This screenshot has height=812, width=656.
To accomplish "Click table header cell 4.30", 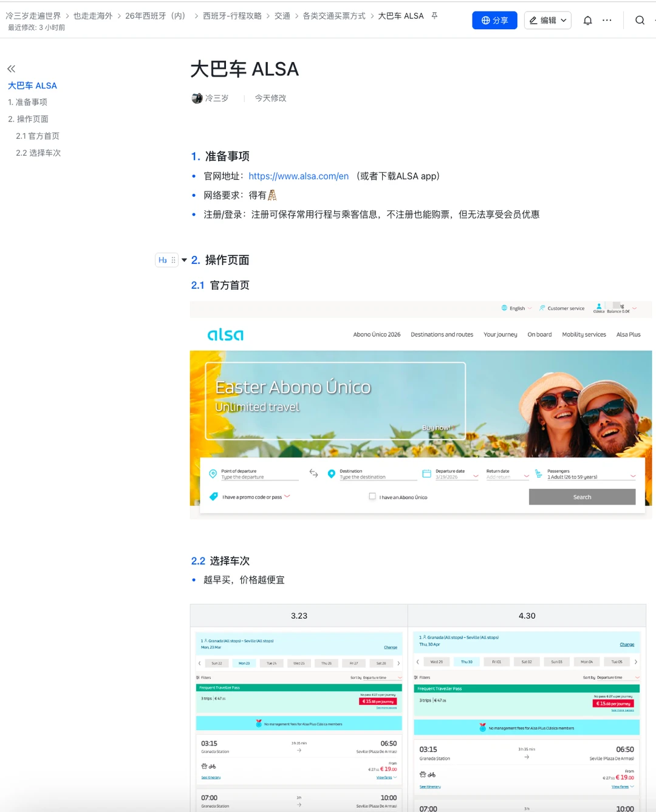I will pyautogui.click(x=527, y=616).
